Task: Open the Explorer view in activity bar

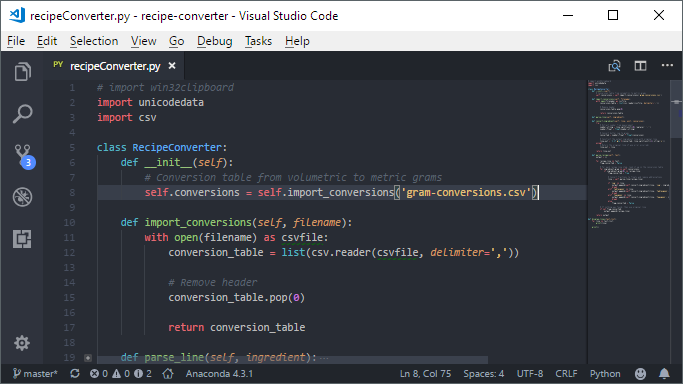Action: click(x=23, y=71)
